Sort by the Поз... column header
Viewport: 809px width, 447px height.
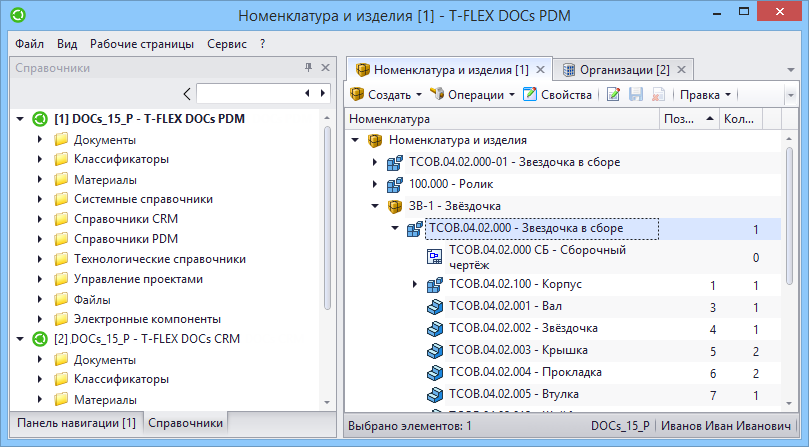click(x=689, y=119)
